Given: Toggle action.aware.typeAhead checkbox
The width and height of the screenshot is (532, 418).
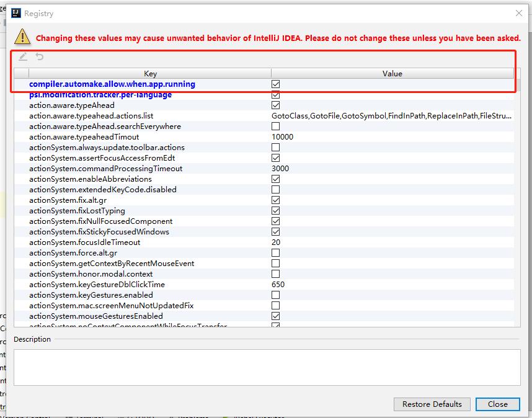Looking at the screenshot, I should click(275, 105).
